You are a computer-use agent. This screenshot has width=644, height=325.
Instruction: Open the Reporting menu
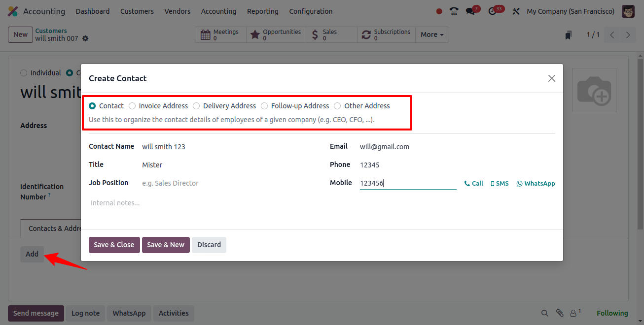[x=263, y=11]
